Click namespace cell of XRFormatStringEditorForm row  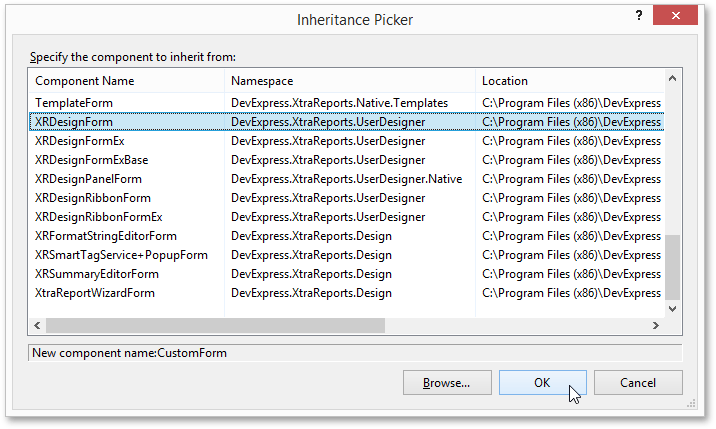click(311, 236)
